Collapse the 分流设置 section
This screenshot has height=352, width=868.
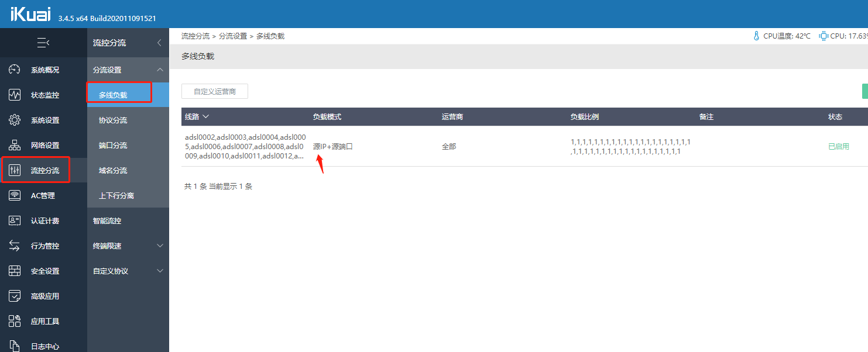[160, 70]
